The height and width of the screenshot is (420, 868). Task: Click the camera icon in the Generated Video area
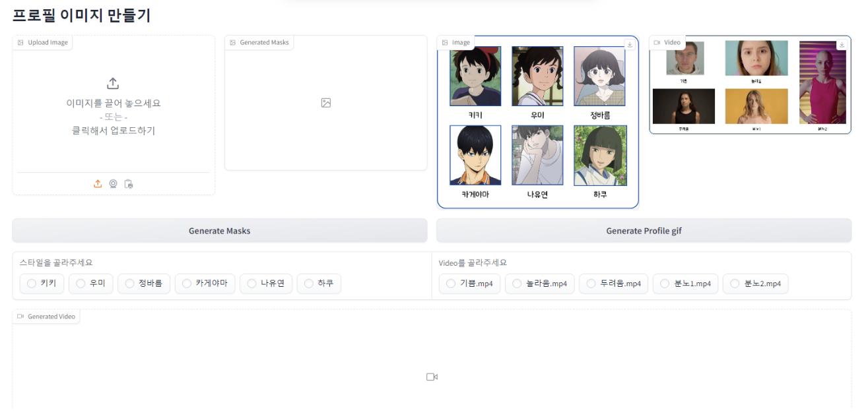click(x=432, y=377)
